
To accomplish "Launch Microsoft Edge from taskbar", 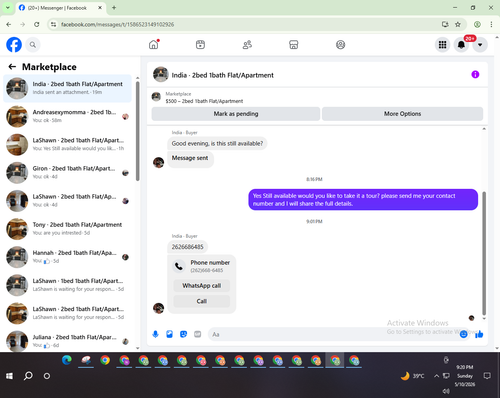I will click(67, 360).
